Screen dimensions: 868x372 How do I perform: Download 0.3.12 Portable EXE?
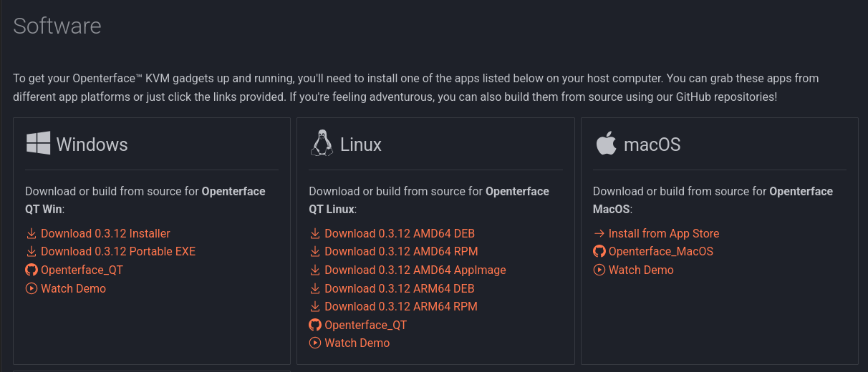pos(118,252)
